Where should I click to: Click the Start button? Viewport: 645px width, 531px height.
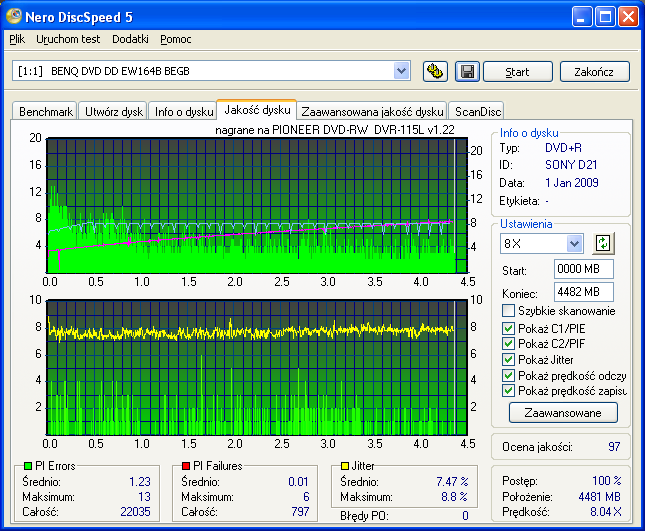tap(517, 72)
